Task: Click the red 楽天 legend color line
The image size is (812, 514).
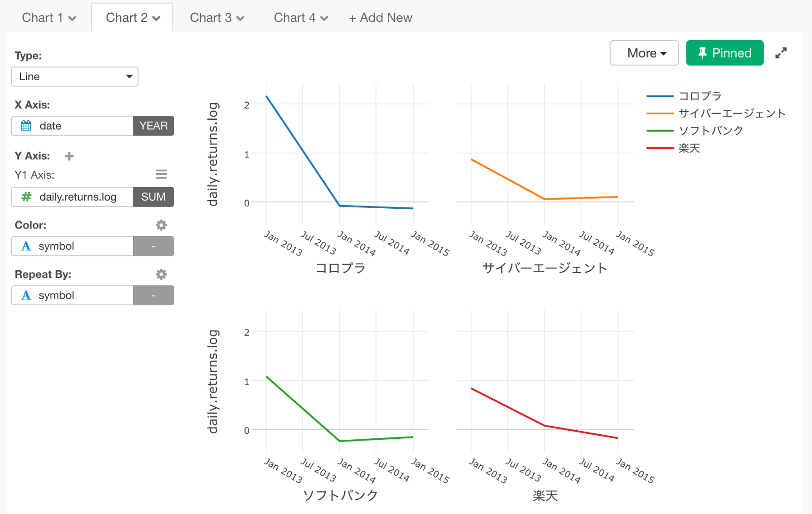Action: [660, 148]
